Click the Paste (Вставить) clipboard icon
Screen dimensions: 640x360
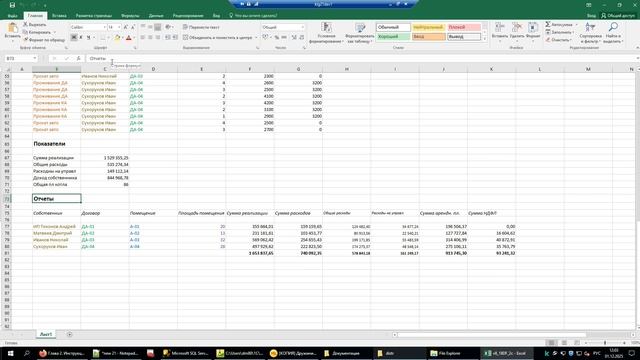[x=12, y=29]
